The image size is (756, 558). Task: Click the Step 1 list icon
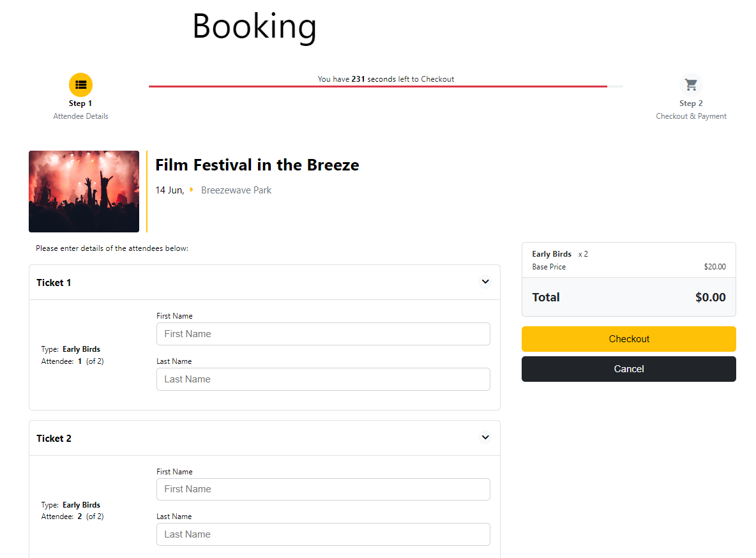point(80,84)
